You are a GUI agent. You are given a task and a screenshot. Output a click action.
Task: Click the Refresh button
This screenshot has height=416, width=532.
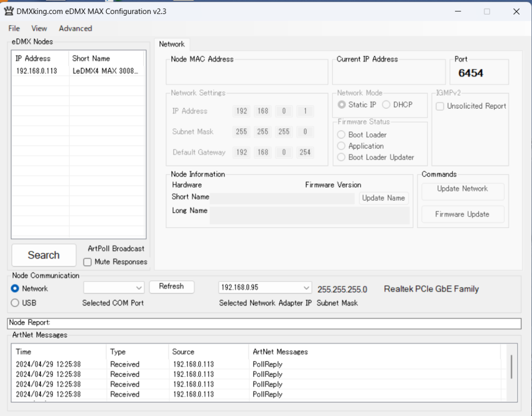click(171, 287)
